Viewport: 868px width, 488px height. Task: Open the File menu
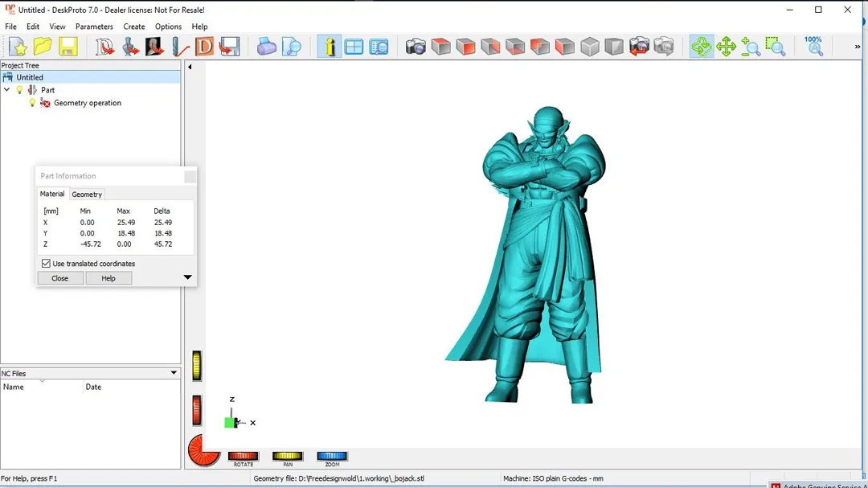point(10,27)
